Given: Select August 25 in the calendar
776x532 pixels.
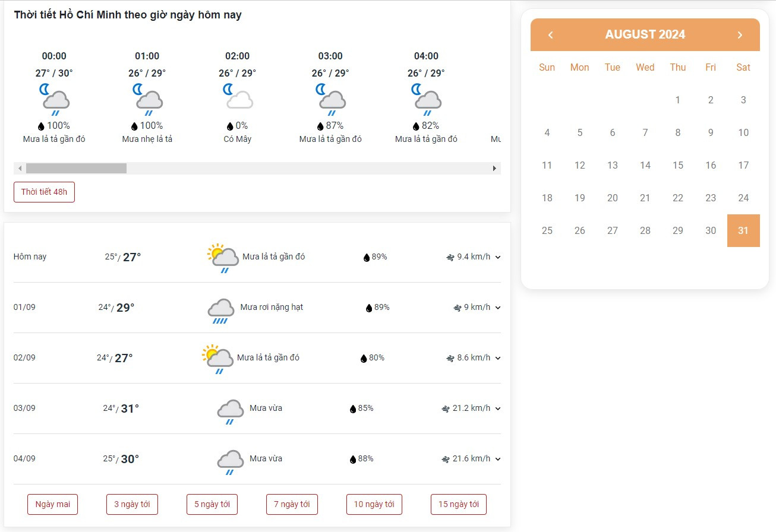Looking at the screenshot, I should pos(547,230).
